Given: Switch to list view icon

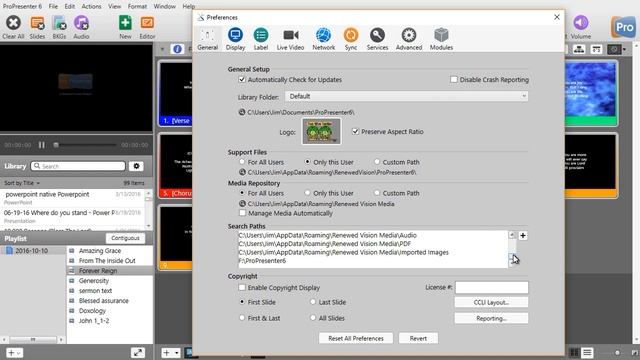Looking at the screenshot, I should click(x=587, y=353).
